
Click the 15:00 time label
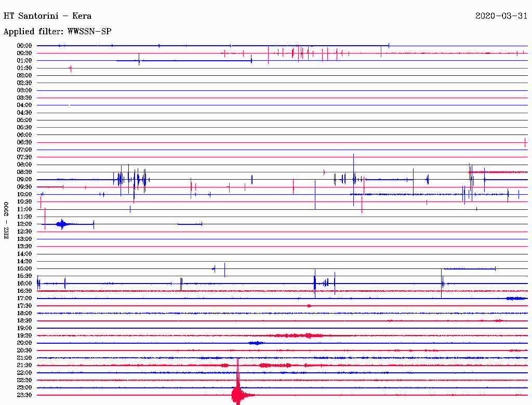click(x=24, y=268)
